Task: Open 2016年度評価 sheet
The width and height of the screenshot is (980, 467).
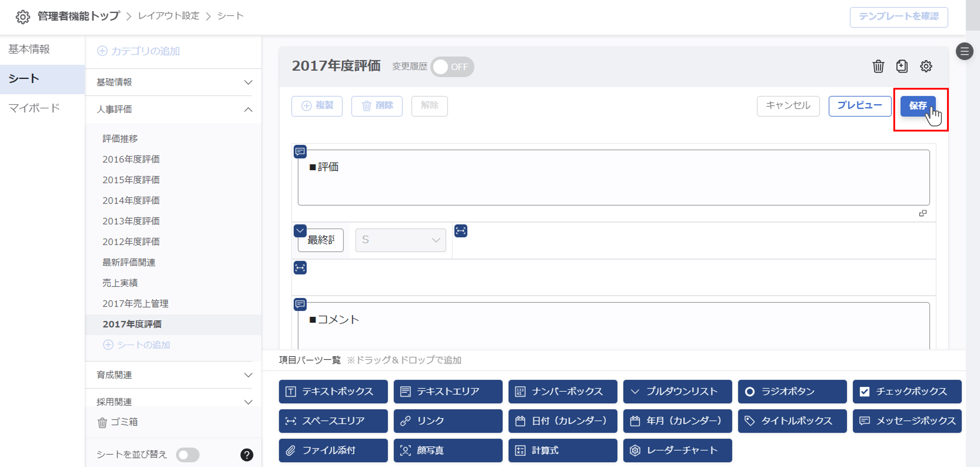Action: click(131, 159)
